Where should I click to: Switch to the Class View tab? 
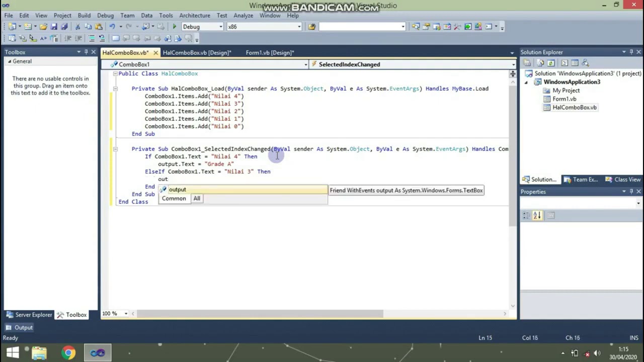[623, 179]
